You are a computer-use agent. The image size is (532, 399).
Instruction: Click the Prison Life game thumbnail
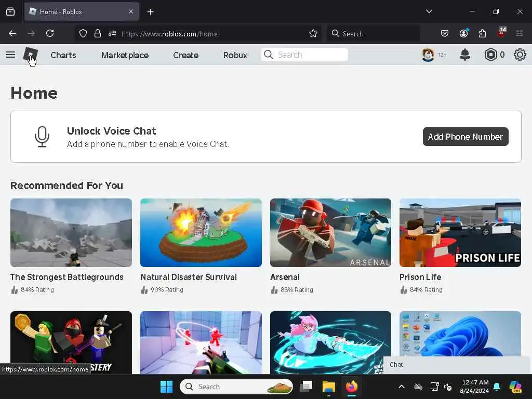point(460,233)
